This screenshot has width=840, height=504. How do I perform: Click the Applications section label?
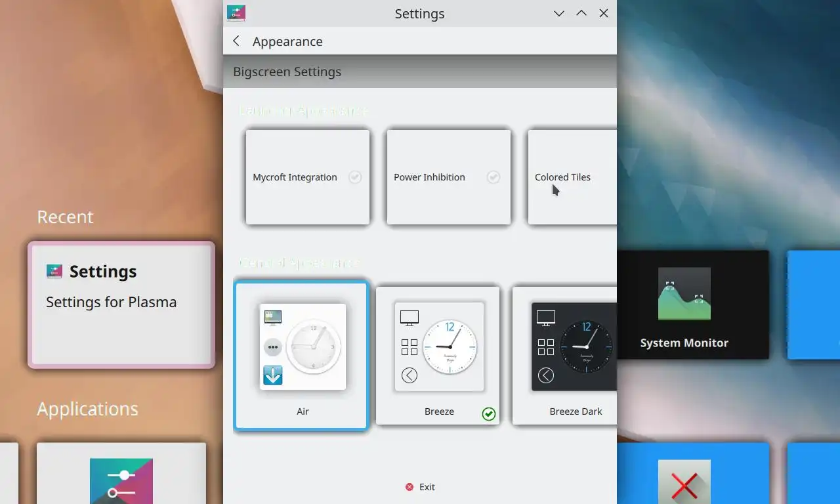(87, 409)
